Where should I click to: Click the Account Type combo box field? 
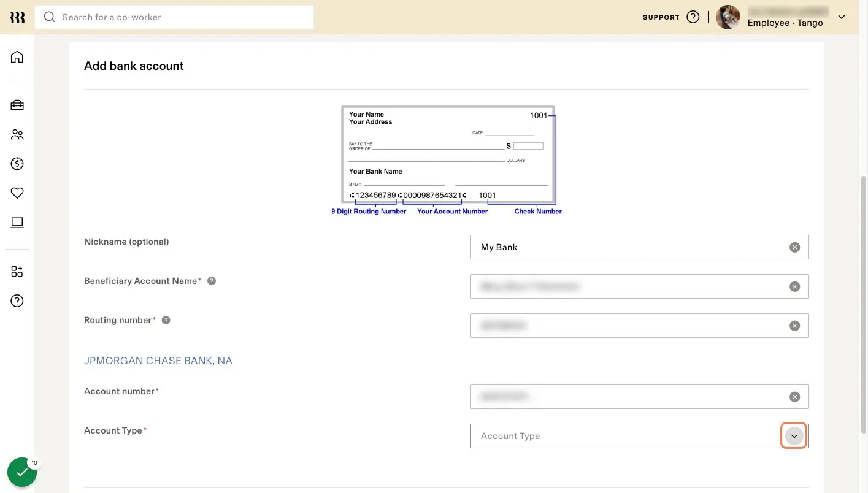639,436
